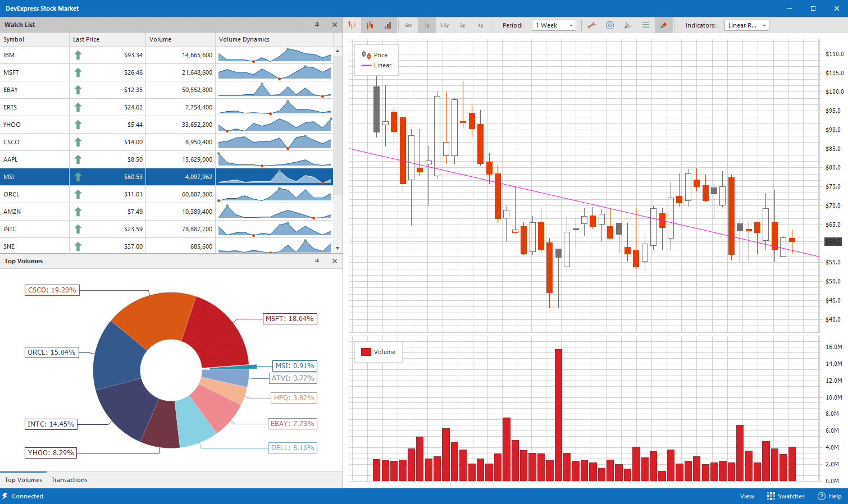Select the trend line drawing tool
This screenshot has width=848, height=504.
point(592,25)
